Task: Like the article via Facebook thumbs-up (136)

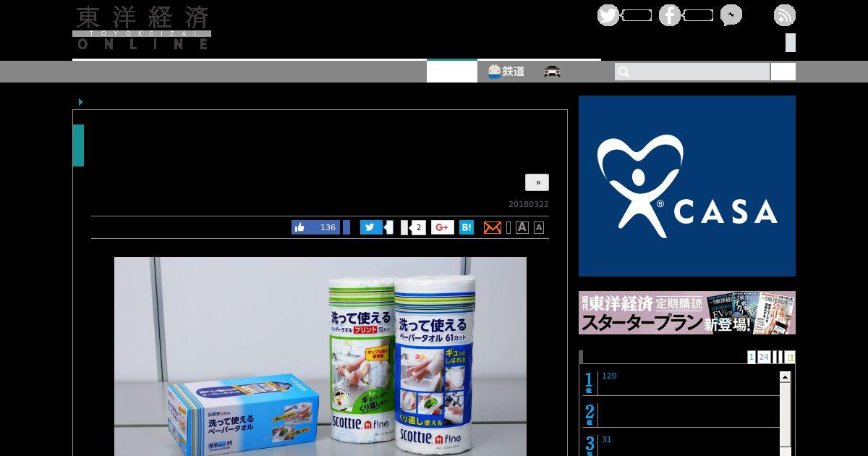Action: point(315,227)
